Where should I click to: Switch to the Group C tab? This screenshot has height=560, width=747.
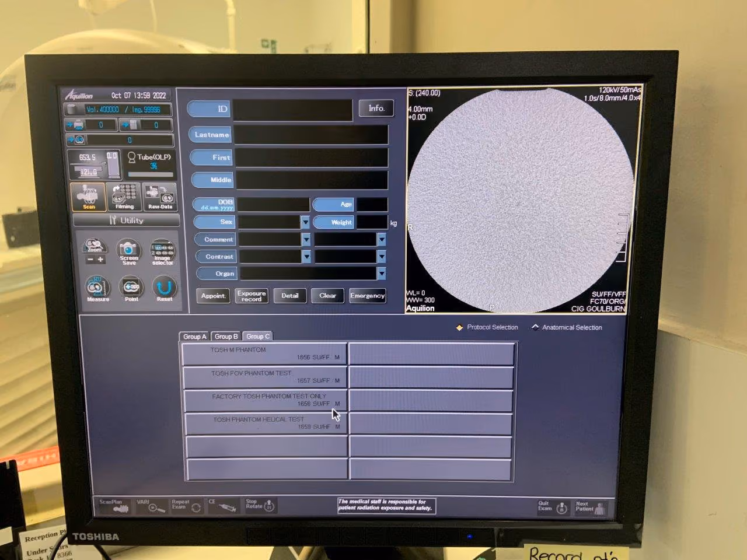point(257,337)
